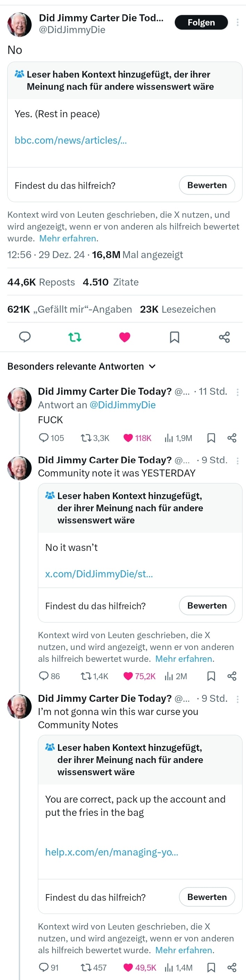This screenshot has height=980, width=246.
Task: Share the "war curse you" reply
Action: [232, 967]
